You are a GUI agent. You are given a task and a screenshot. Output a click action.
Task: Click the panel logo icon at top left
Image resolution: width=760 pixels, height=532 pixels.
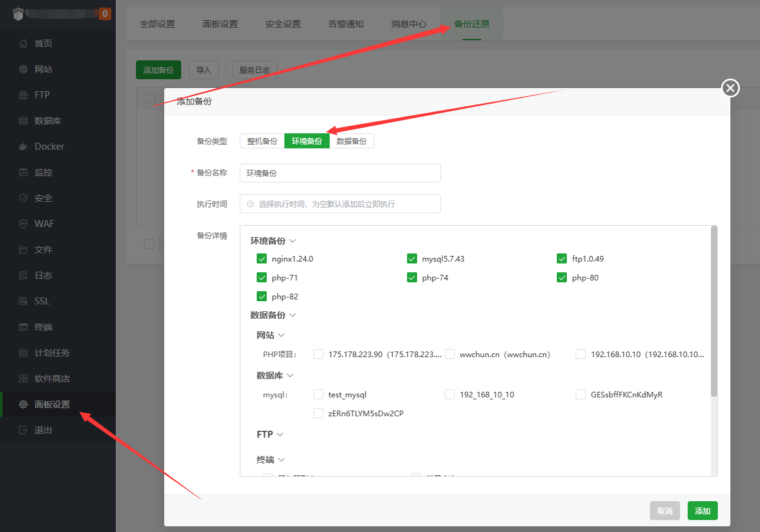(x=17, y=13)
